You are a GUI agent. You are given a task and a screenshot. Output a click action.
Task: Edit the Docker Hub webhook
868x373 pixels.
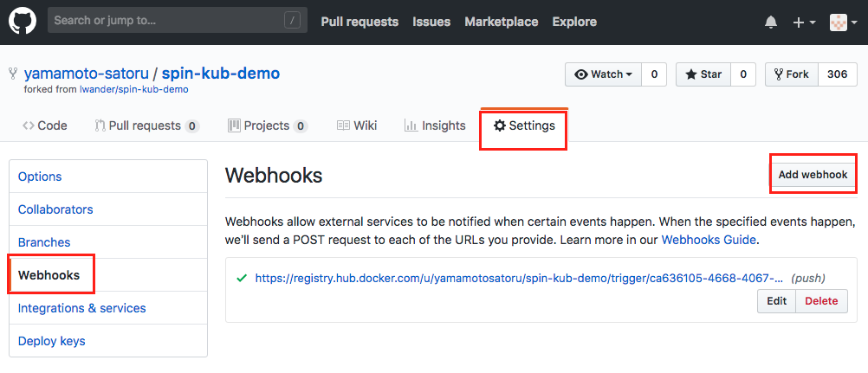(776, 301)
